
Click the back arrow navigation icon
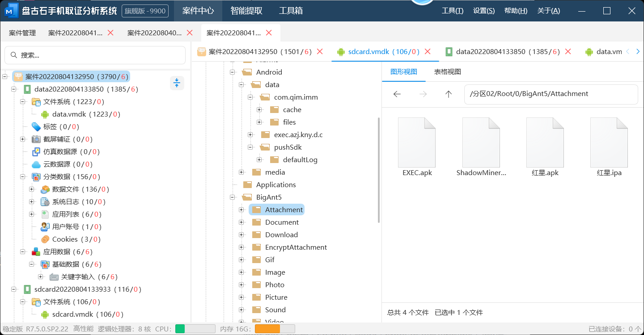[397, 94]
